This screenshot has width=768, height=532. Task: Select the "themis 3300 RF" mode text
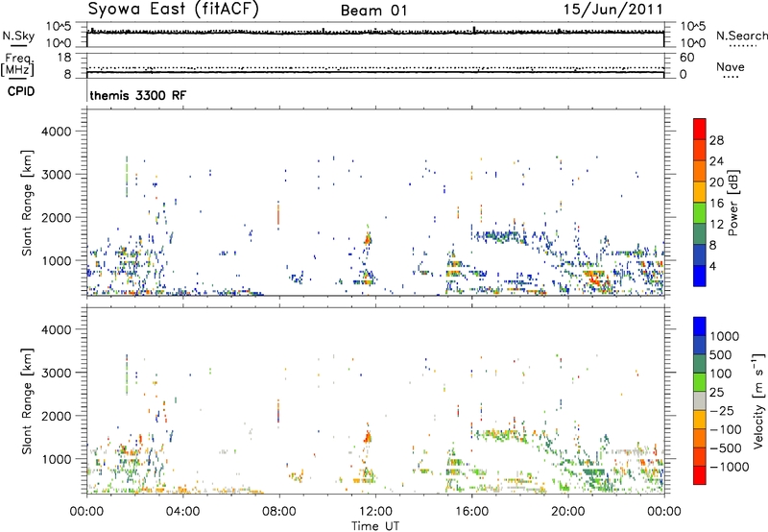pos(138,95)
